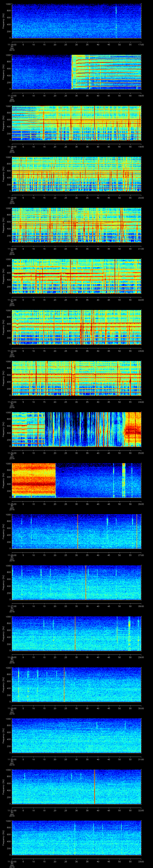Click Frequency (Hz) axis label of 11:16:00 plot
Screen dimensions: 153x868
tap(3, 21)
